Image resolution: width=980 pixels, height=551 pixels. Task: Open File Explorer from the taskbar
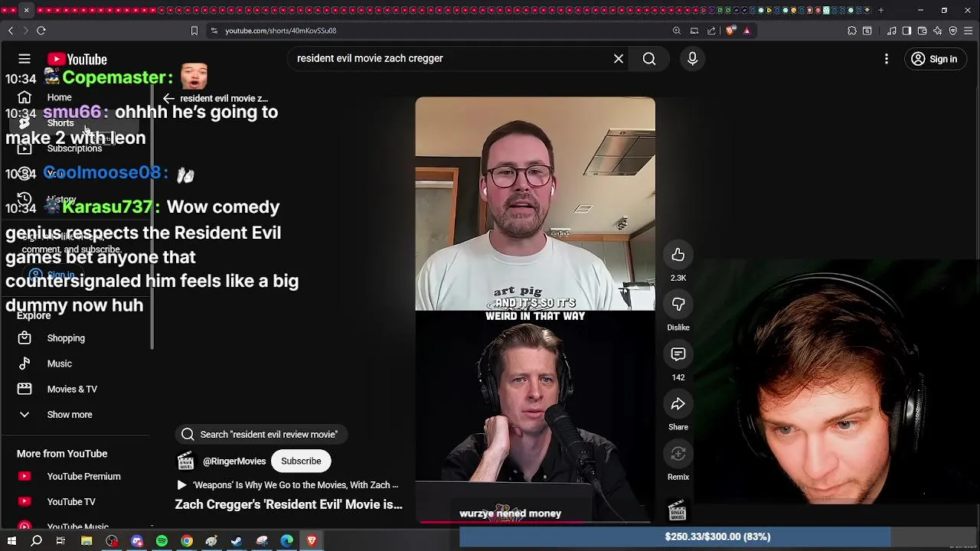tap(87, 541)
